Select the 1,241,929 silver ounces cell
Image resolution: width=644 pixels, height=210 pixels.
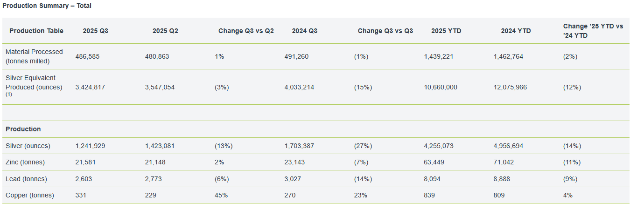[x=90, y=146]
